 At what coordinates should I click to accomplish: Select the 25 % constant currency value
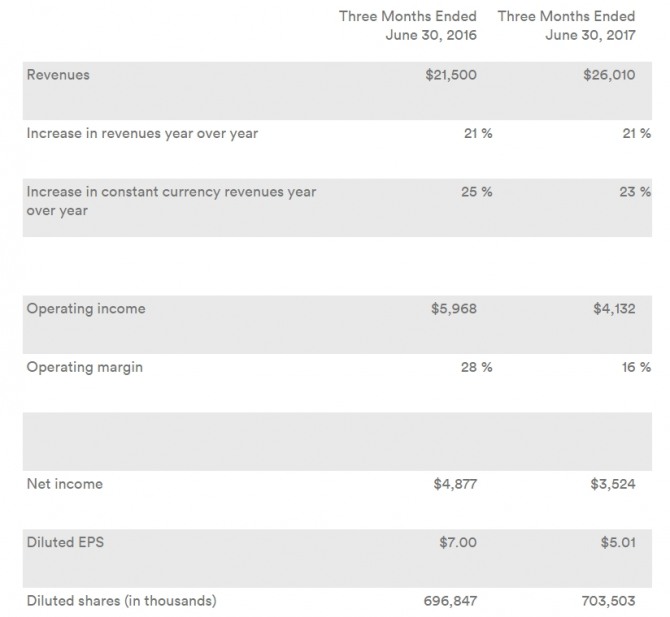476,192
